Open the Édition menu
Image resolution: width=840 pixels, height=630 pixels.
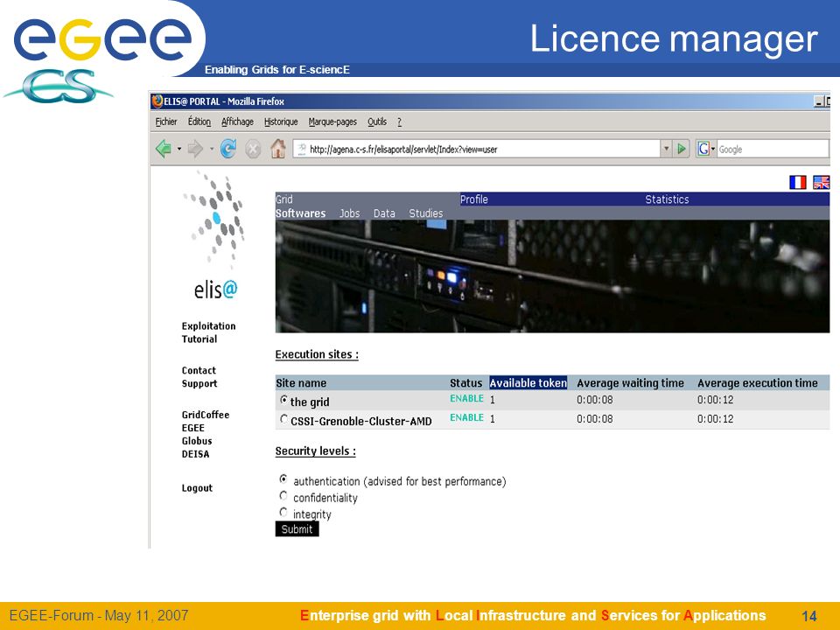pyautogui.click(x=199, y=122)
